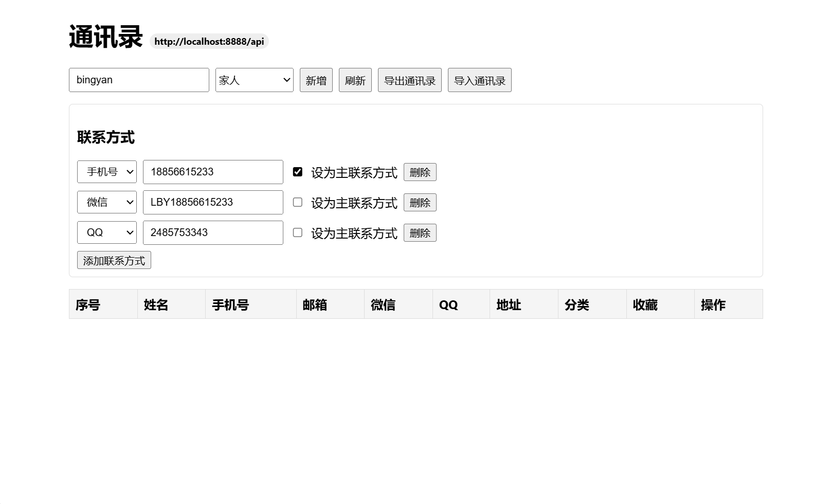Open the 手机号 contact type dropdown
Viewport: 831px width, 504px height.
[x=107, y=172]
